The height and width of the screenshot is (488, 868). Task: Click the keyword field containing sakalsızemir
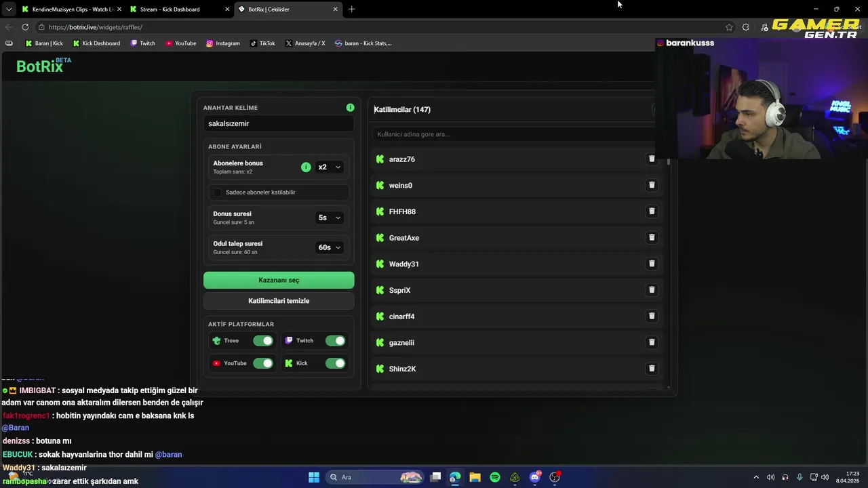pos(279,123)
